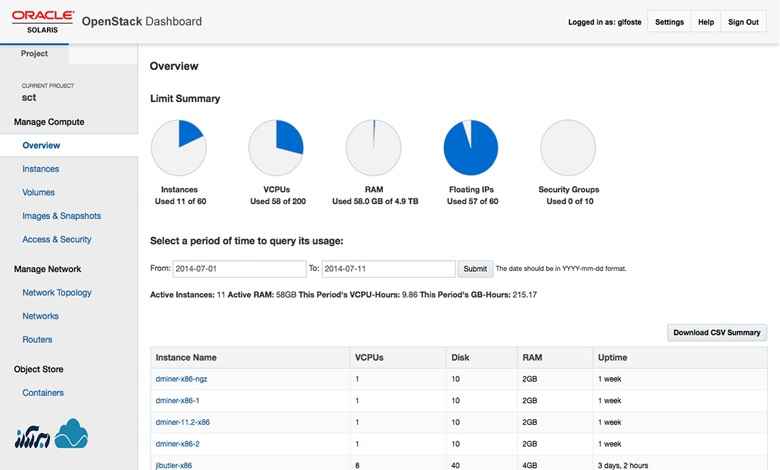Download the CSV Summary

click(717, 332)
